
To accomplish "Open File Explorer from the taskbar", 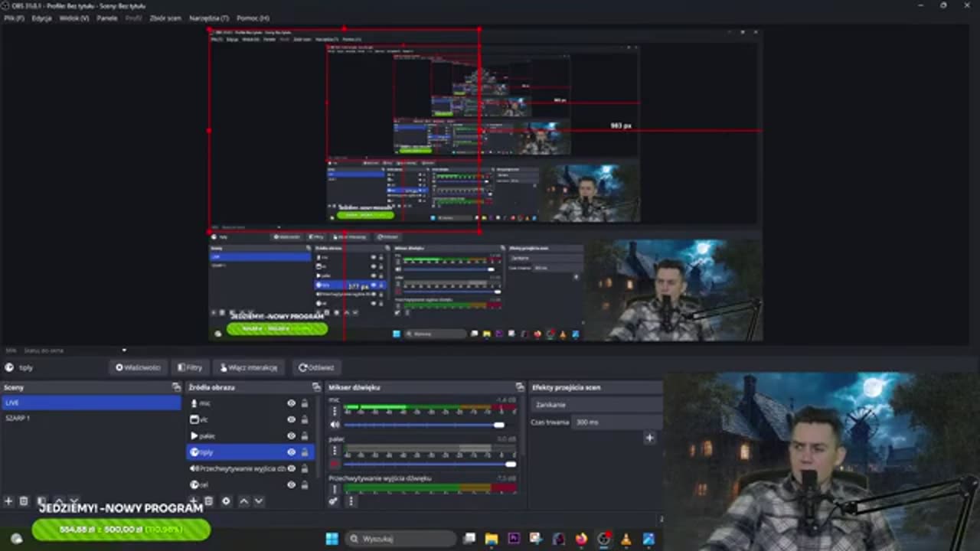I will pos(492,539).
